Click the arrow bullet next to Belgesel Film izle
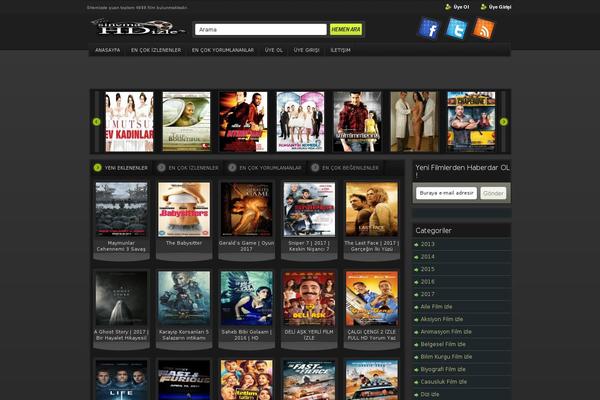 (416, 344)
